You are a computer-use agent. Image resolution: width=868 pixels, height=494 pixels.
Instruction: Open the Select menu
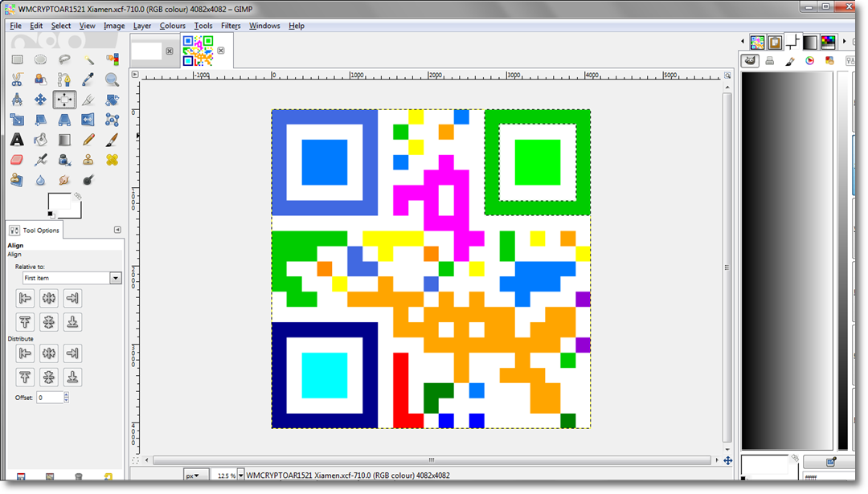[x=61, y=26]
